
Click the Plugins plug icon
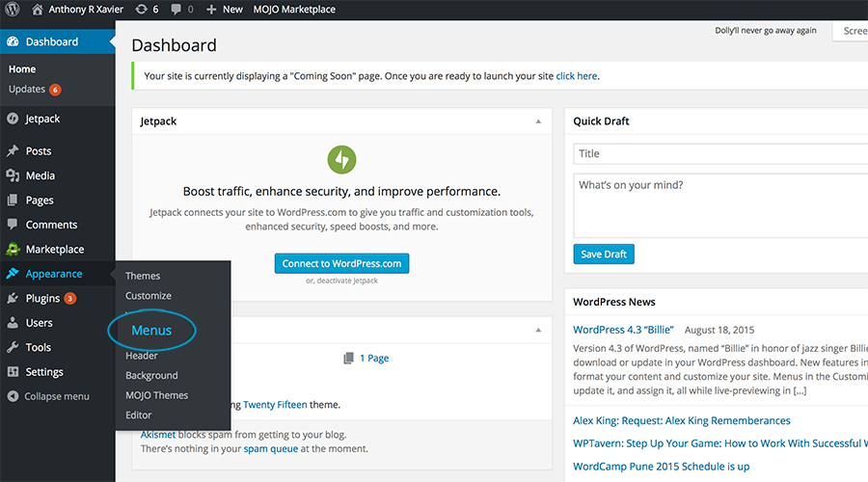pos(13,298)
